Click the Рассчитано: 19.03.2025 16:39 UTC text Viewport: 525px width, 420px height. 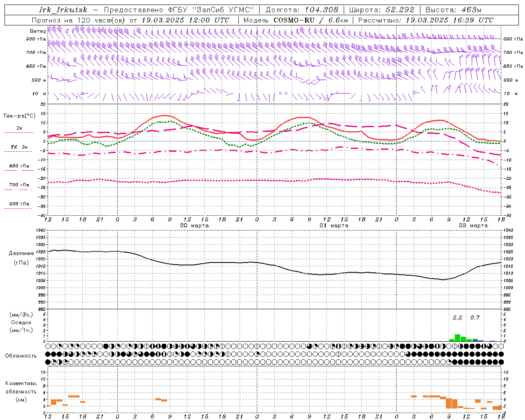426,20
